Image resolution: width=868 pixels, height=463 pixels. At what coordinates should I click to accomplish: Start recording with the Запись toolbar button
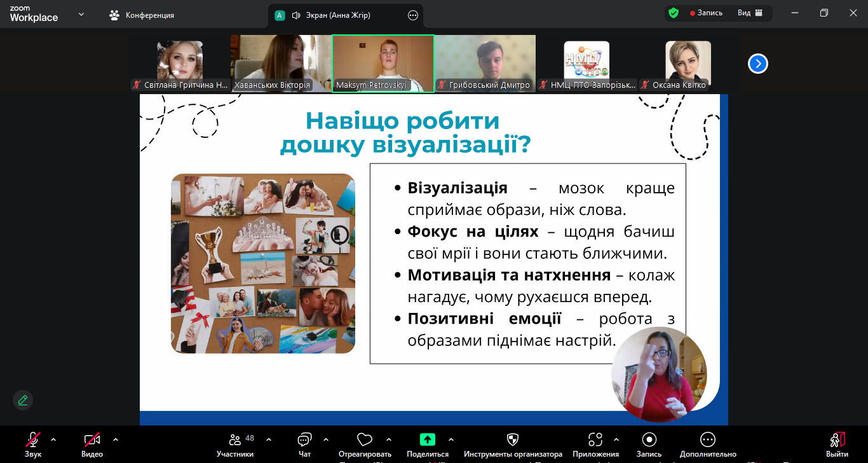pyautogui.click(x=649, y=439)
